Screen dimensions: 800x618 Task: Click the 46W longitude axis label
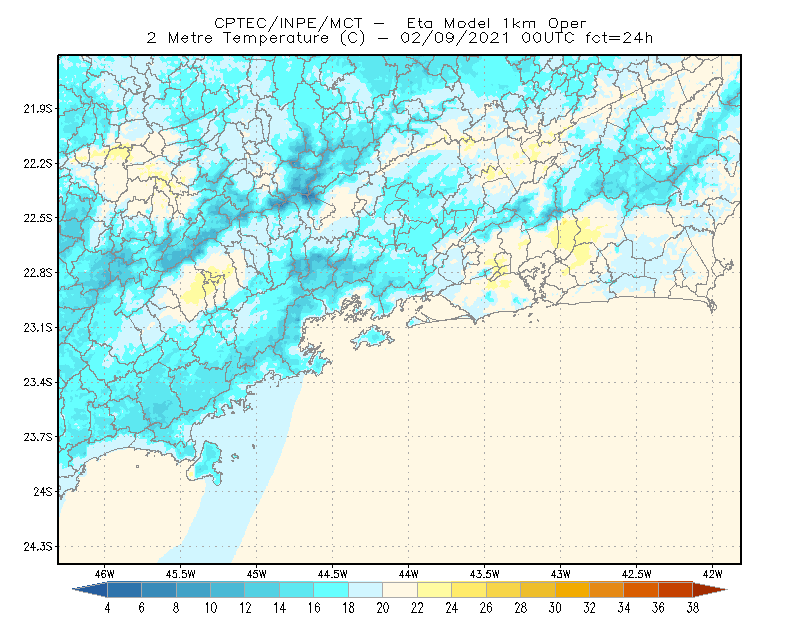(x=105, y=574)
